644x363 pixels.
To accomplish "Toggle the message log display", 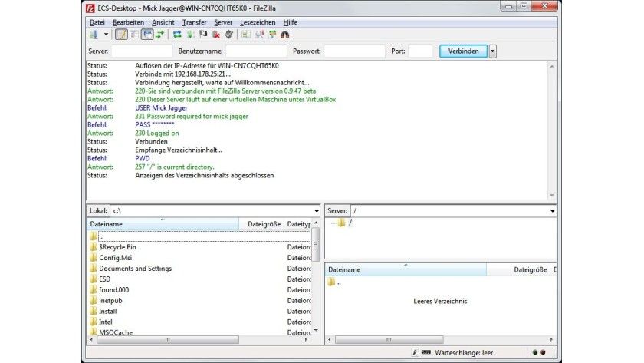I will pyautogui.click(x=121, y=35).
